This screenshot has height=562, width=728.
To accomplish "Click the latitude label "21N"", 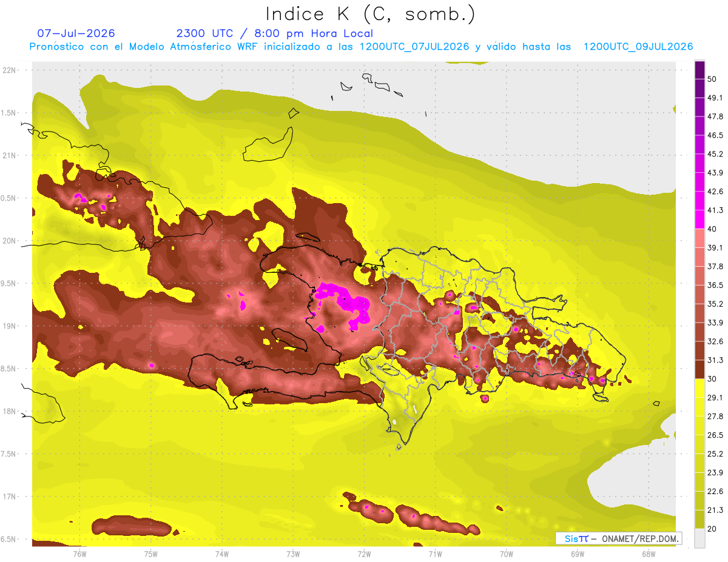I will [9, 155].
